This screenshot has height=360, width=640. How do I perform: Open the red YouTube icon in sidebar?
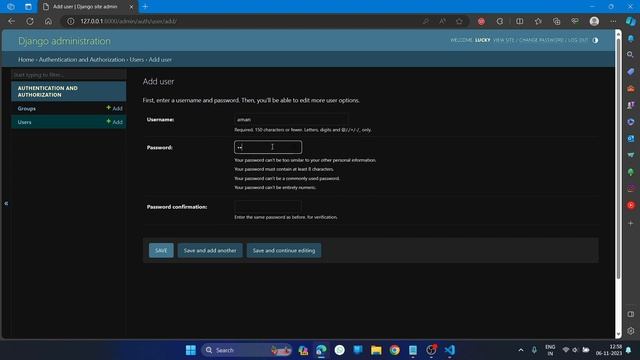click(x=631, y=205)
